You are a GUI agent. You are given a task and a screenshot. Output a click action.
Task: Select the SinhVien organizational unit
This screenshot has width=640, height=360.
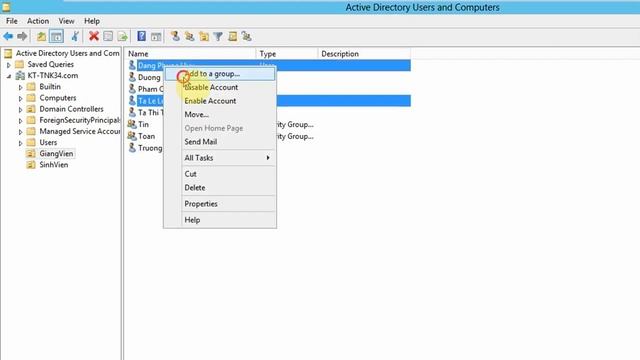click(x=53, y=165)
